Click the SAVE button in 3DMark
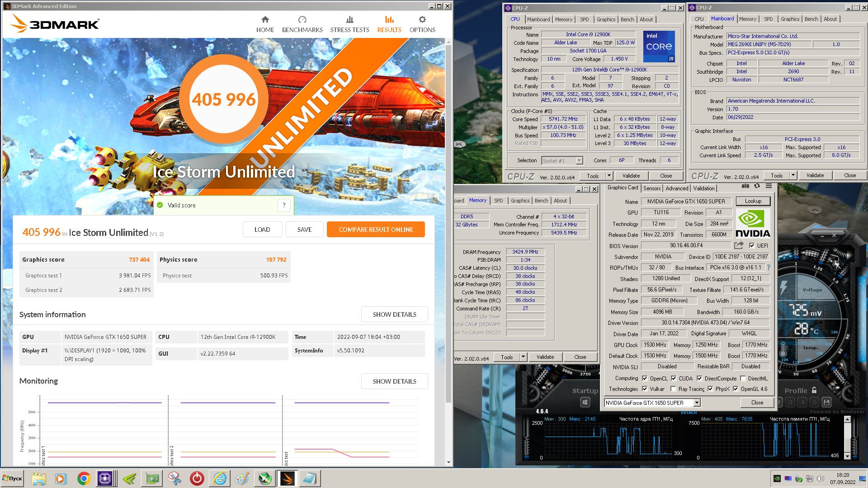868x488 pixels. 304,230
